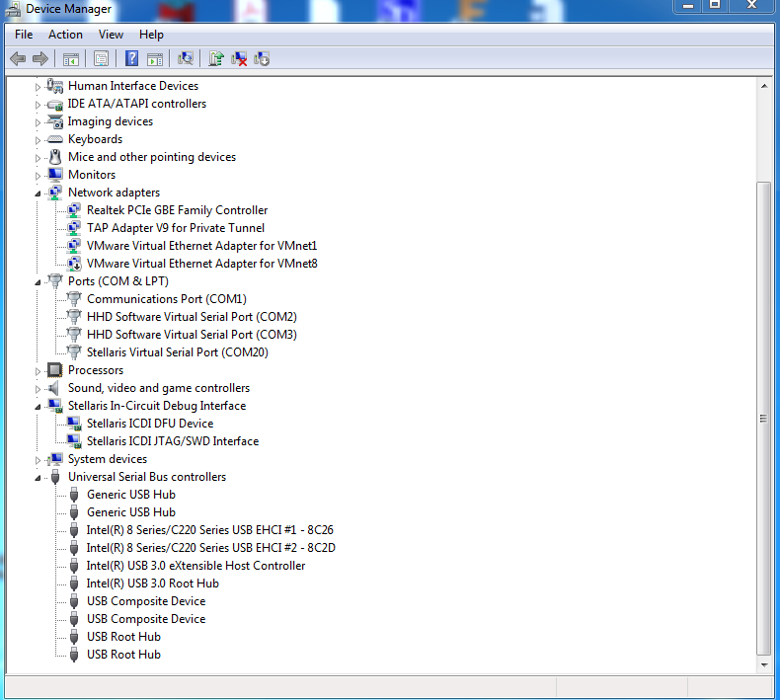
Task: Select VMware Virtual Ethernet Adapter for VMnet1
Action: [x=202, y=246]
